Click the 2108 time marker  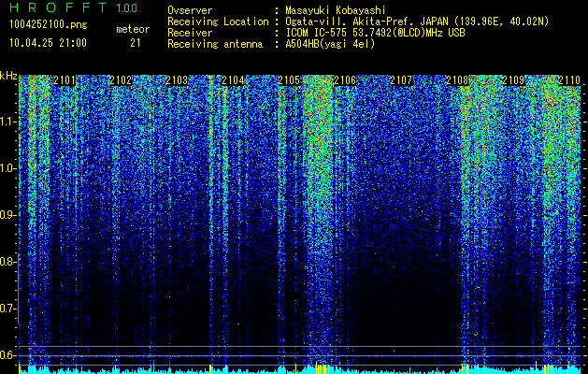coord(457,80)
